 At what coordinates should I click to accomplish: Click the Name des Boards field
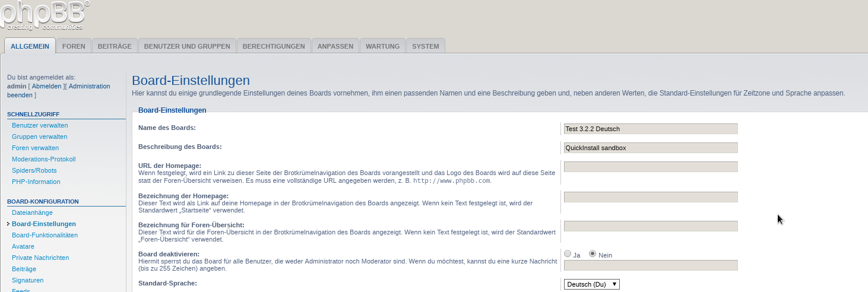point(651,129)
